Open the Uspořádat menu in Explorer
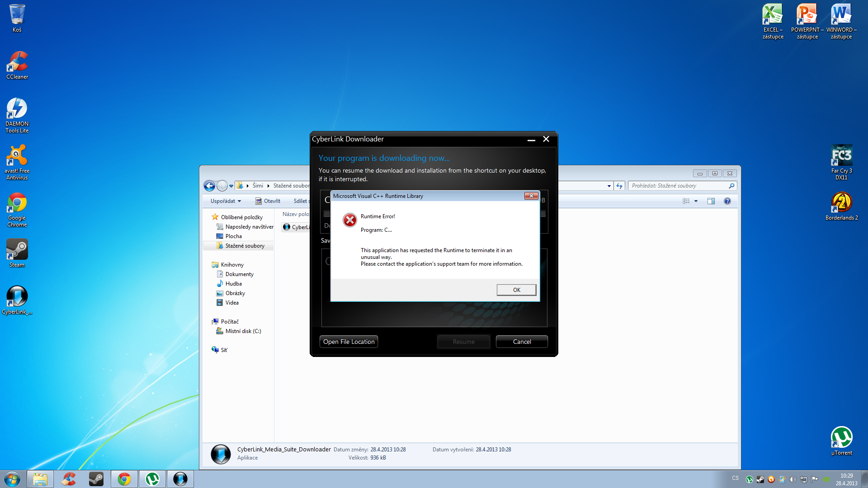The width and height of the screenshot is (868, 488). pos(226,201)
